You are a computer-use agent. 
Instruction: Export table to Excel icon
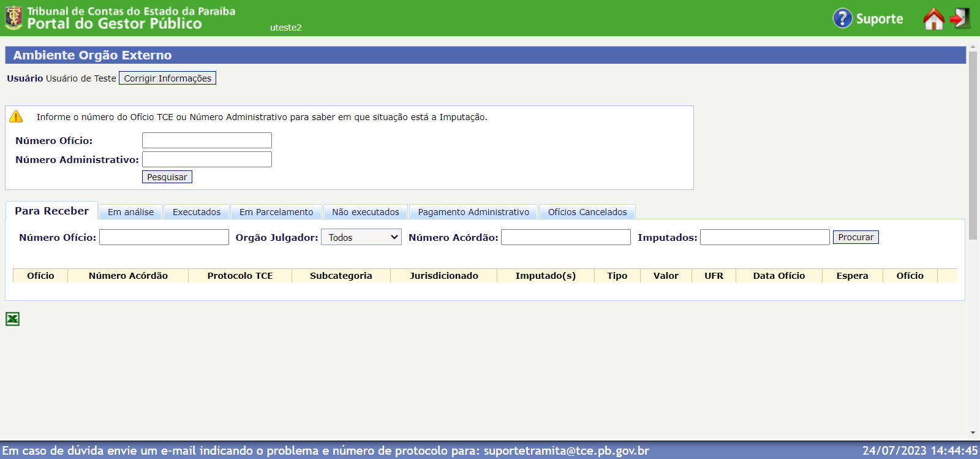[x=12, y=319]
